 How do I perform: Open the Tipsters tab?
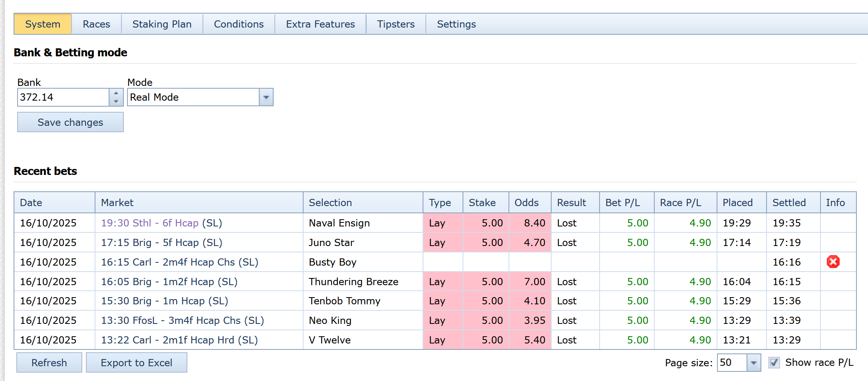pos(395,24)
